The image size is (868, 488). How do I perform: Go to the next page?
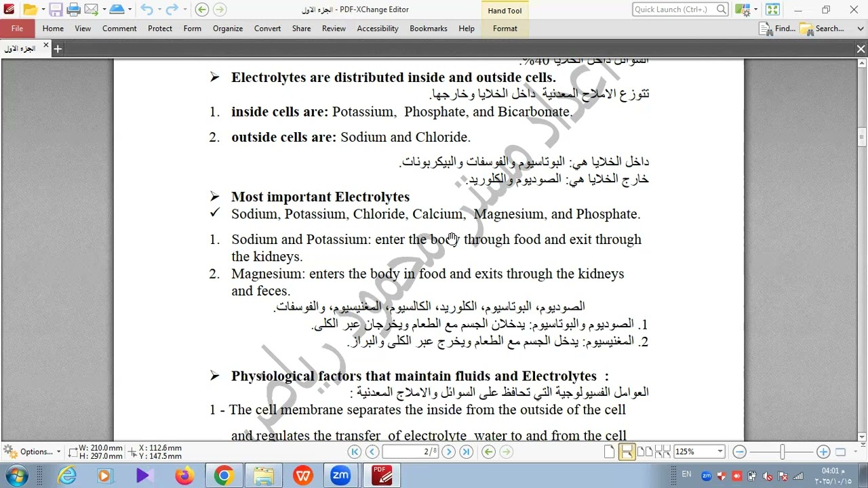(x=448, y=451)
